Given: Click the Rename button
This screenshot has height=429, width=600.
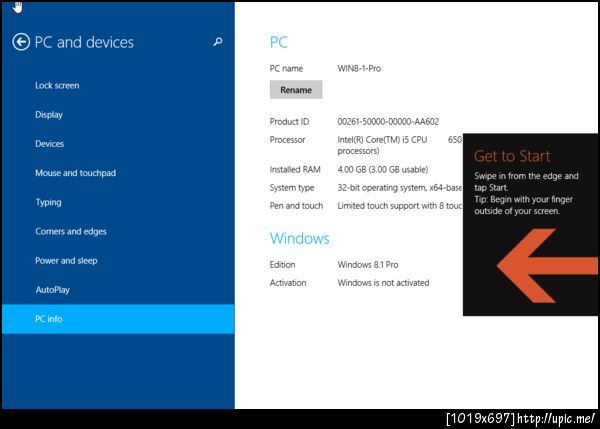Looking at the screenshot, I should click(x=296, y=90).
